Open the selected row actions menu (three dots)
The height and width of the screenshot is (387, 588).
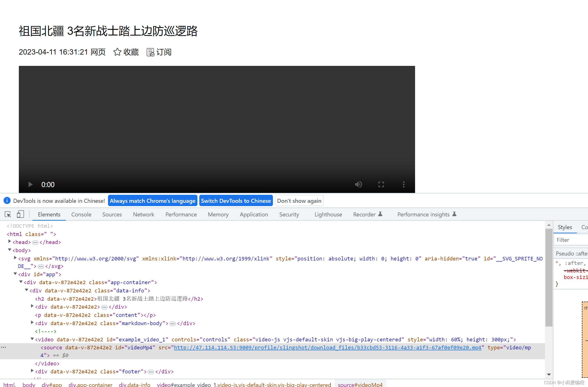tap(4, 347)
